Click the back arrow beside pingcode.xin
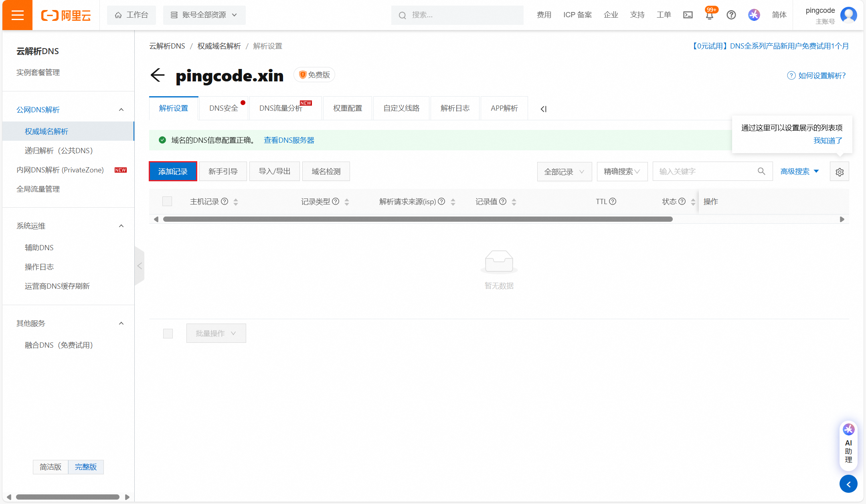This screenshot has height=504, width=866. pos(158,75)
